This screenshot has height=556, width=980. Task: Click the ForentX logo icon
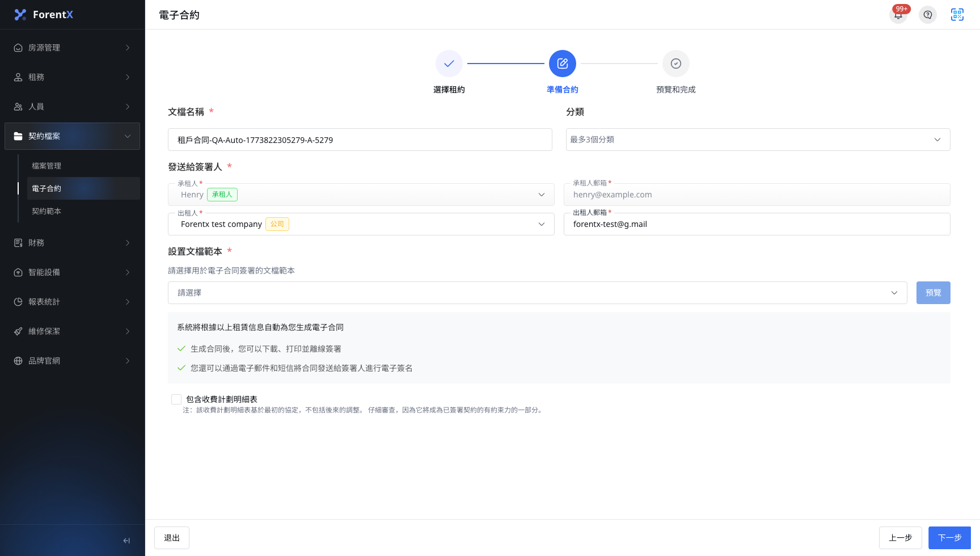(20, 15)
